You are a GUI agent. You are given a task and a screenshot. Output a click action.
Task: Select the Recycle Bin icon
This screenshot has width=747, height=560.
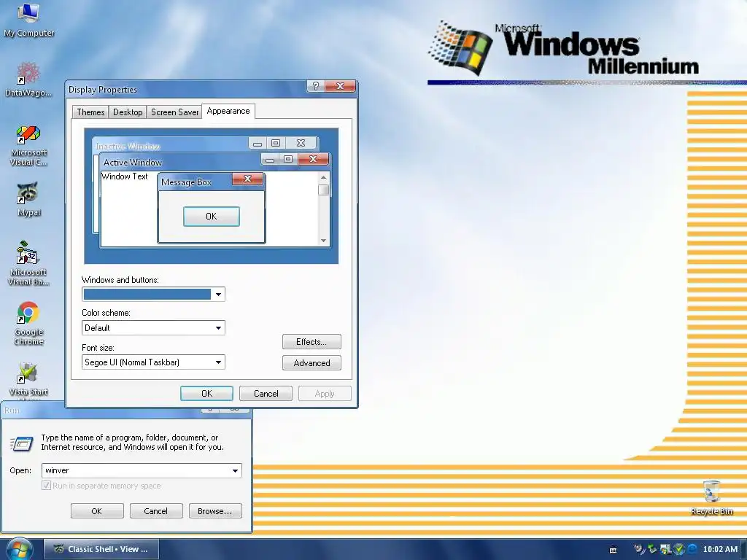[711, 497]
